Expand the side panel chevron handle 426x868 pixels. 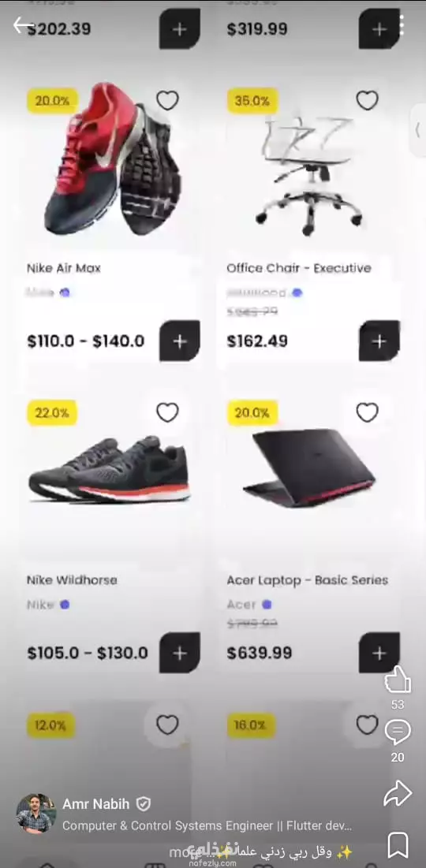[417, 131]
